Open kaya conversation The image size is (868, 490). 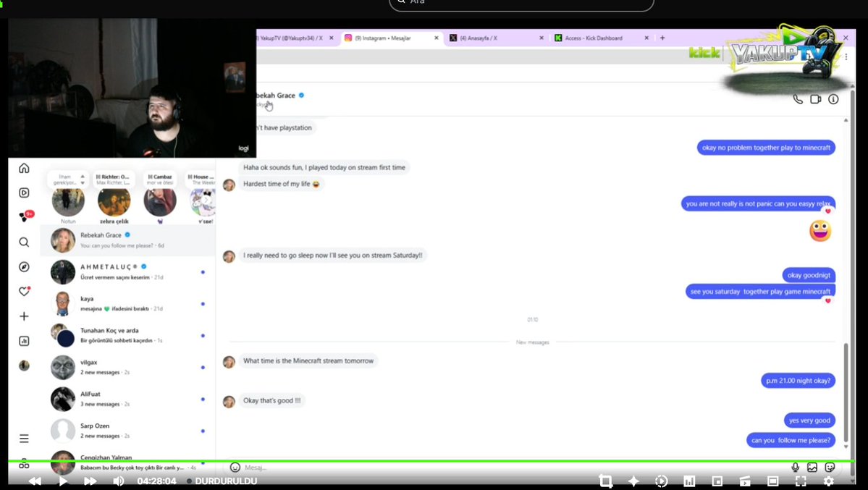coord(127,303)
